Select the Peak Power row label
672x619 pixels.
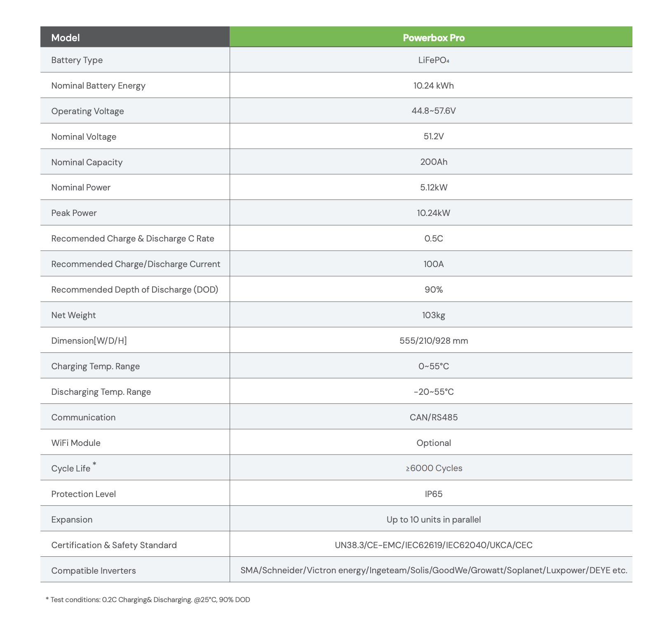pos(74,213)
